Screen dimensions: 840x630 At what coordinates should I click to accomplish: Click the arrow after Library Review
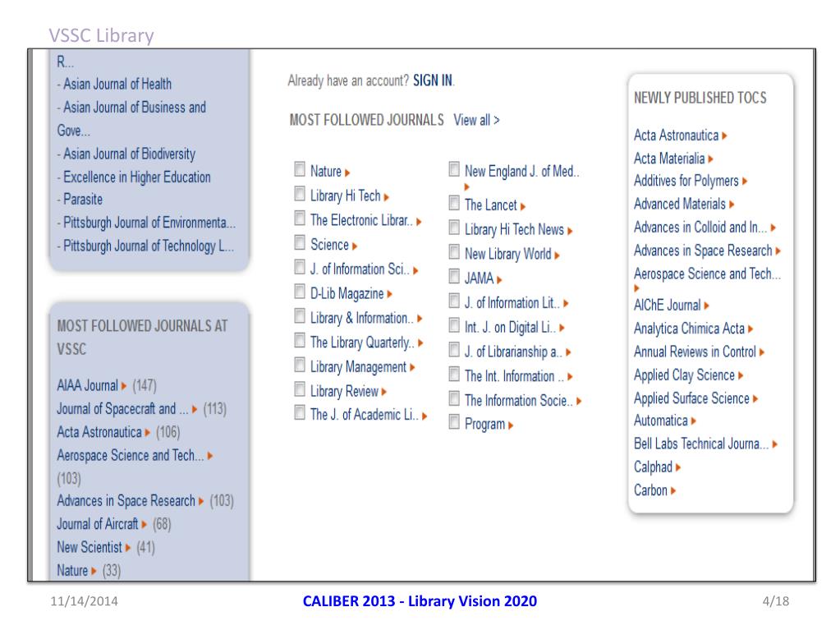coord(384,392)
